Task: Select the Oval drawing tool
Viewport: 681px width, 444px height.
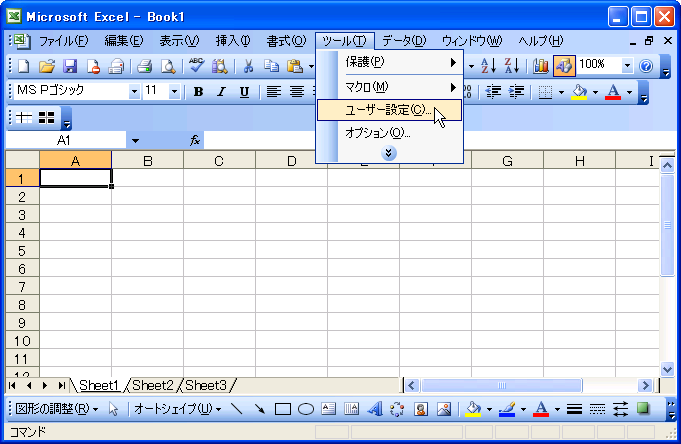Action: (306, 409)
